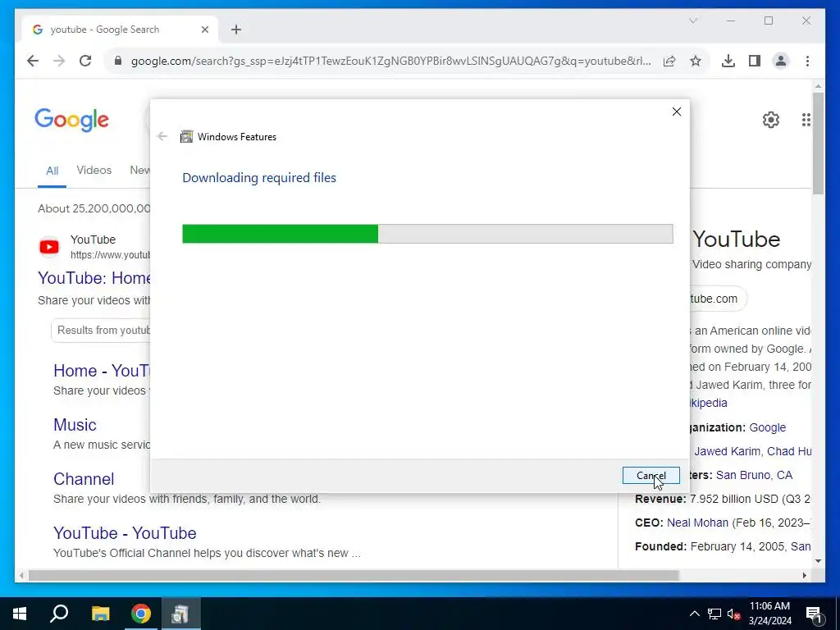Open Google search settings gear
This screenshot has height=630, width=840.
click(771, 120)
